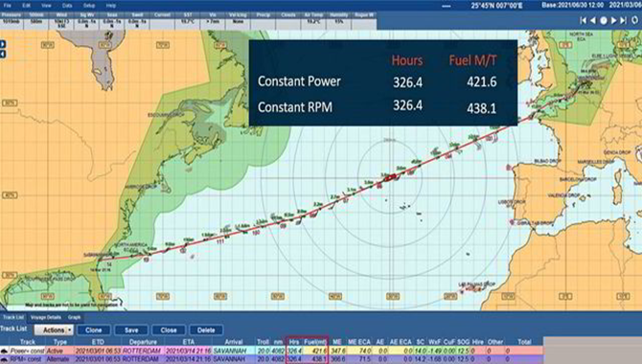Click the circular refresh icon near playback
The height and width of the screenshot is (364, 642).
pyautogui.click(x=635, y=20)
